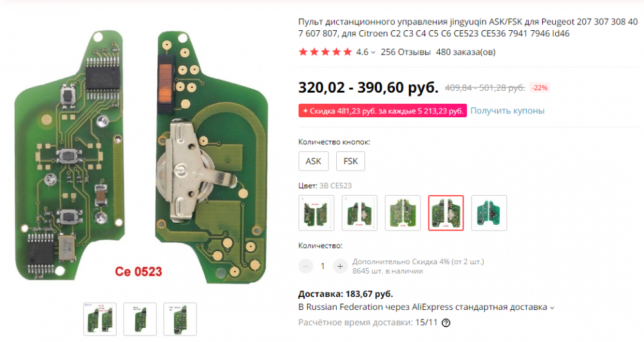644x342 pixels.
Task: Select the FSK option
Action: pyautogui.click(x=350, y=161)
